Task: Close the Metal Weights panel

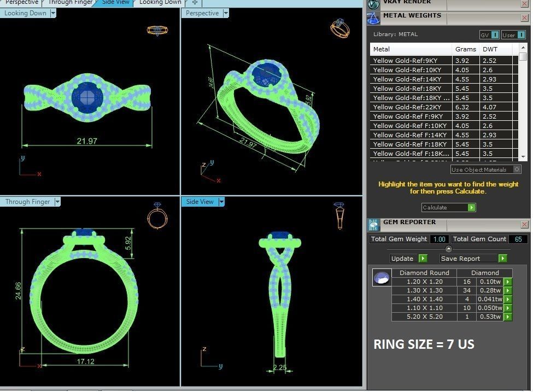Action: (x=524, y=18)
